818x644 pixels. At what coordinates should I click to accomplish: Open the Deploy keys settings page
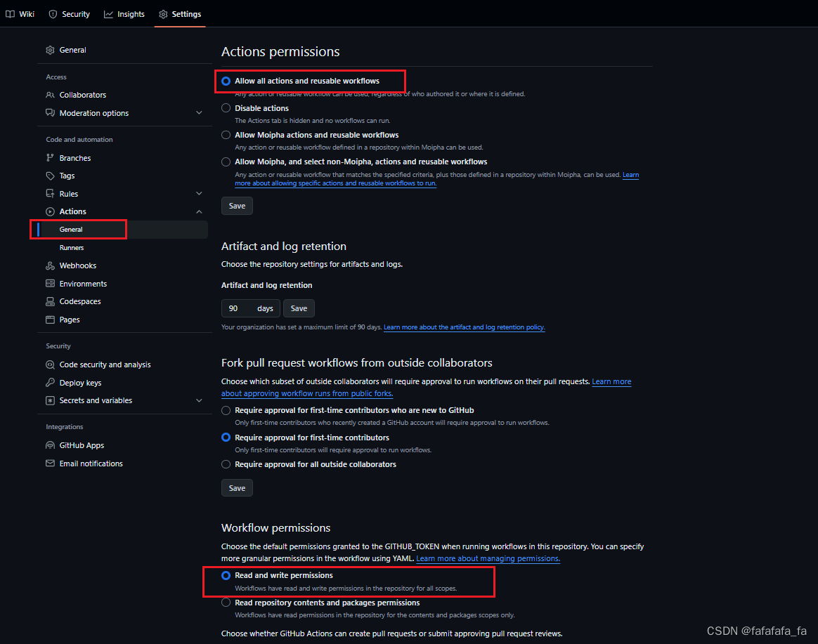[79, 382]
